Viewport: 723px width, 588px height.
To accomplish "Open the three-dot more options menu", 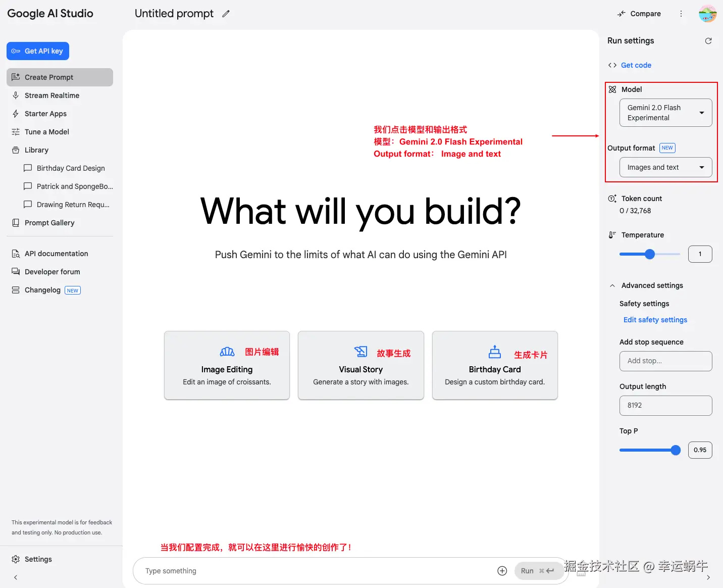I will click(681, 14).
